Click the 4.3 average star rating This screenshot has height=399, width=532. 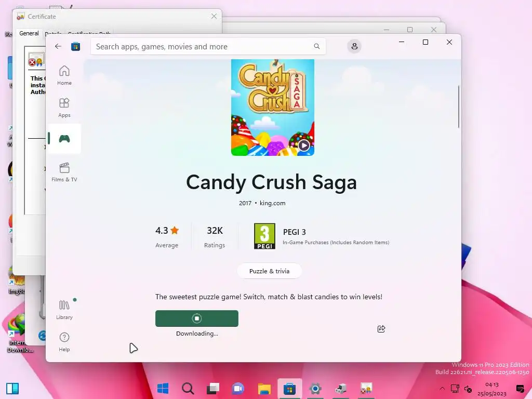coord(167,231)
